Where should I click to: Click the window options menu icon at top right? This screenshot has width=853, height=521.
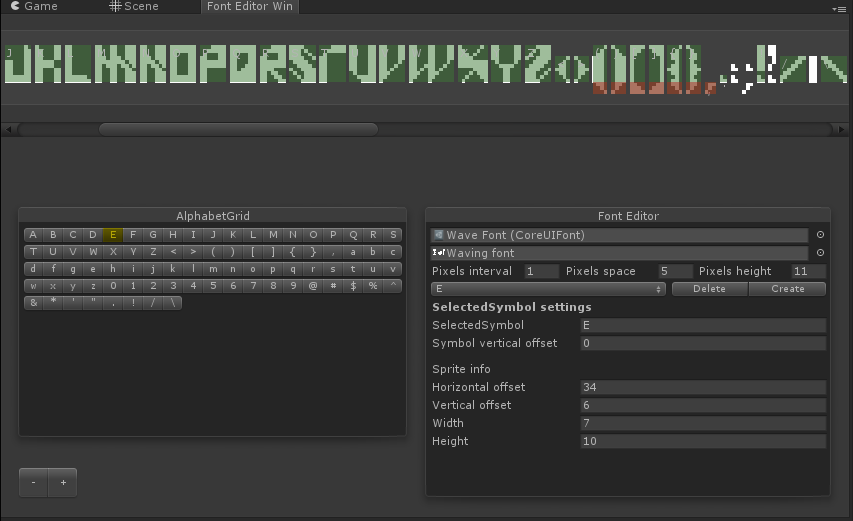point(838,8)
